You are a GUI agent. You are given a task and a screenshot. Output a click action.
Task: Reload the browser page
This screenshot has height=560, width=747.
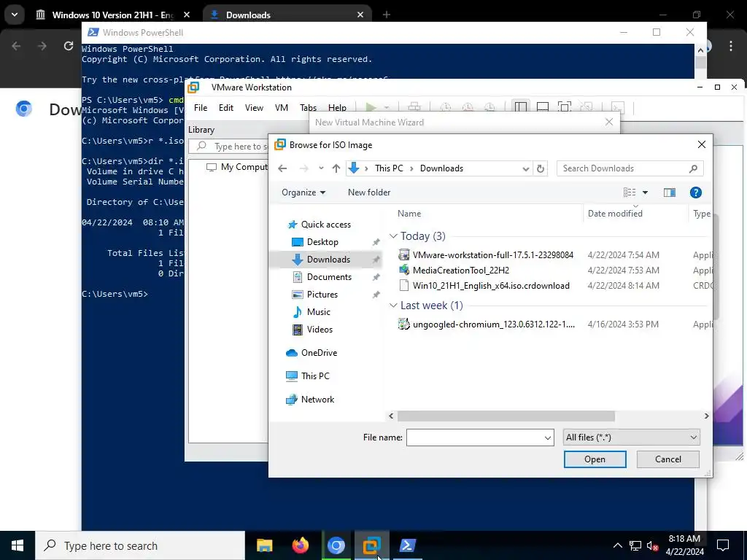[x=69, y=46]
